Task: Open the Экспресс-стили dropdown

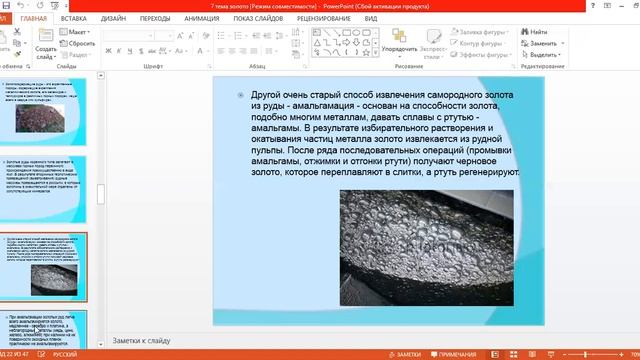Action: pyautogui.click(x=433, y=44)
